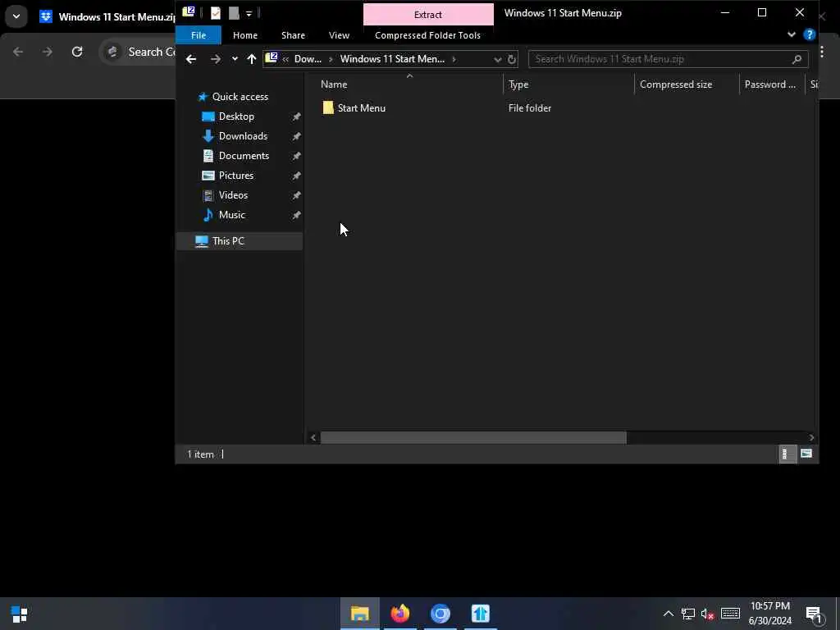Screen dimensions: 840x630
Task: Reload the browser page
Action: click(x=77, y=52)
